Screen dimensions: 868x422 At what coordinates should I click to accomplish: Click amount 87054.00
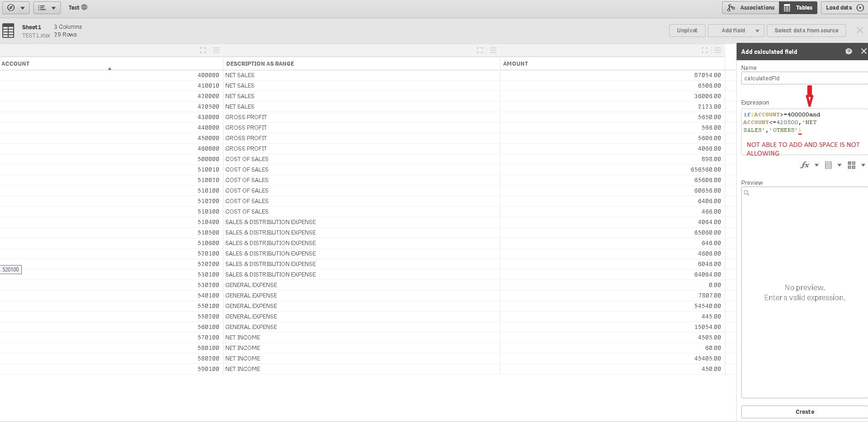click(707, 75)
